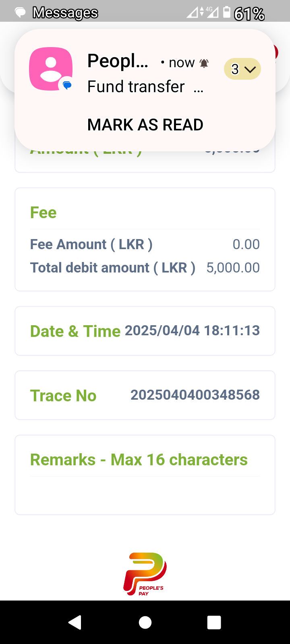Tap the pink contact avatar in notification

pyautogui.click(x=51, y=69)
